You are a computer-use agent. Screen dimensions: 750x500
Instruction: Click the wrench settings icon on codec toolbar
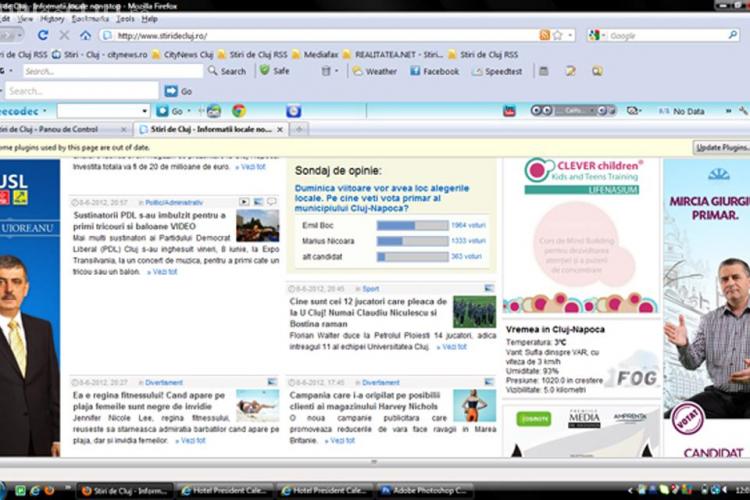pyautogui.click(x=743, y=111)
